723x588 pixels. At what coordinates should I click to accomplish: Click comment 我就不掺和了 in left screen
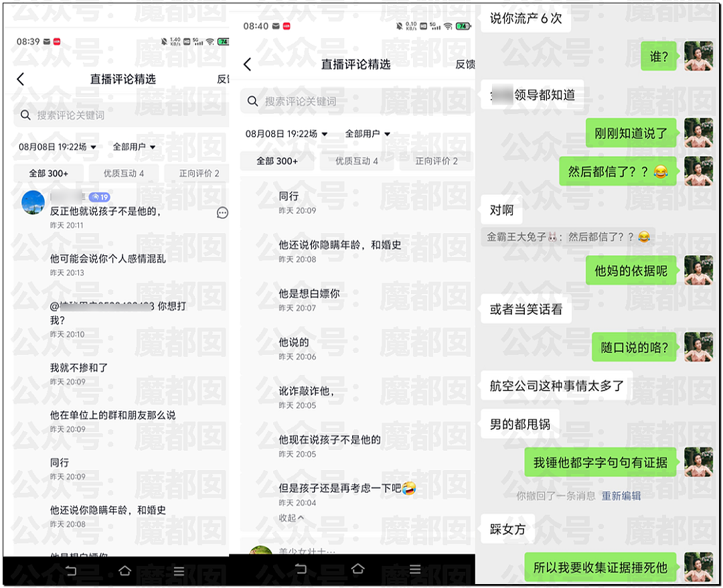tap(79, 368)
